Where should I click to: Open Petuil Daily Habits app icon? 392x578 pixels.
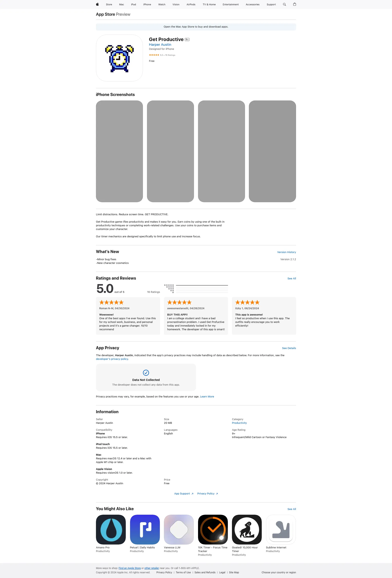point(145,529)
